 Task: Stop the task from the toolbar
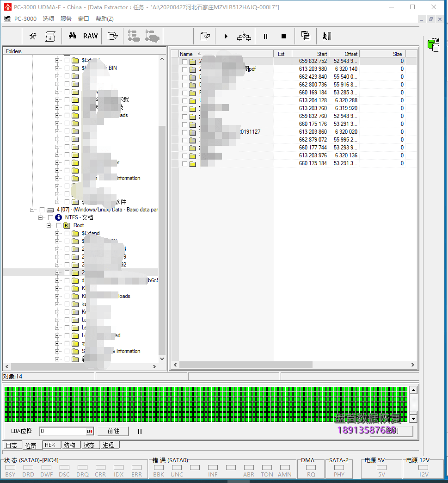tap(283, 37)
